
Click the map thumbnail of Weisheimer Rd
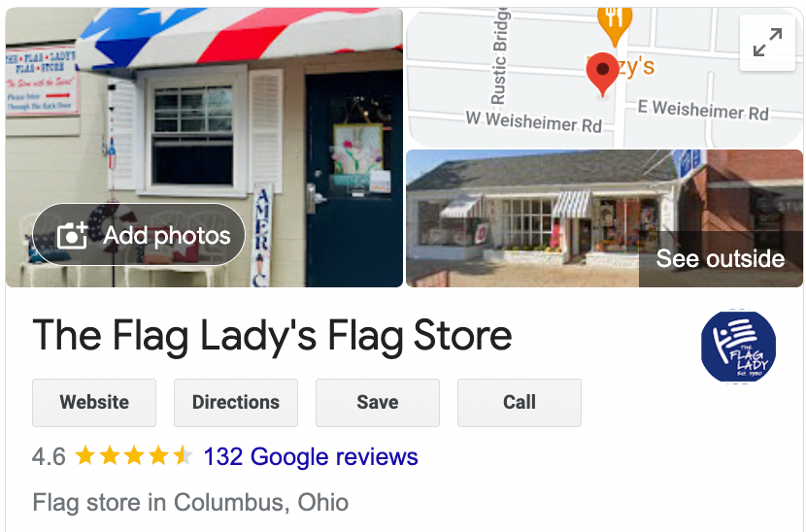604,78
